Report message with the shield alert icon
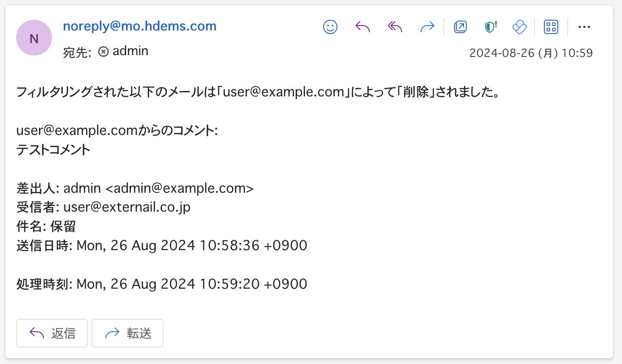 coord(490,27)
